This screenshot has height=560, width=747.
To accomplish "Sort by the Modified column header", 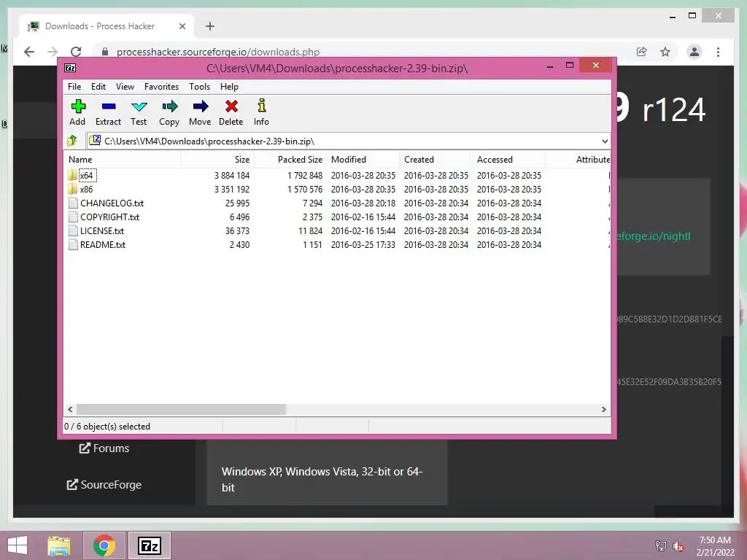I will click(363, 160).
